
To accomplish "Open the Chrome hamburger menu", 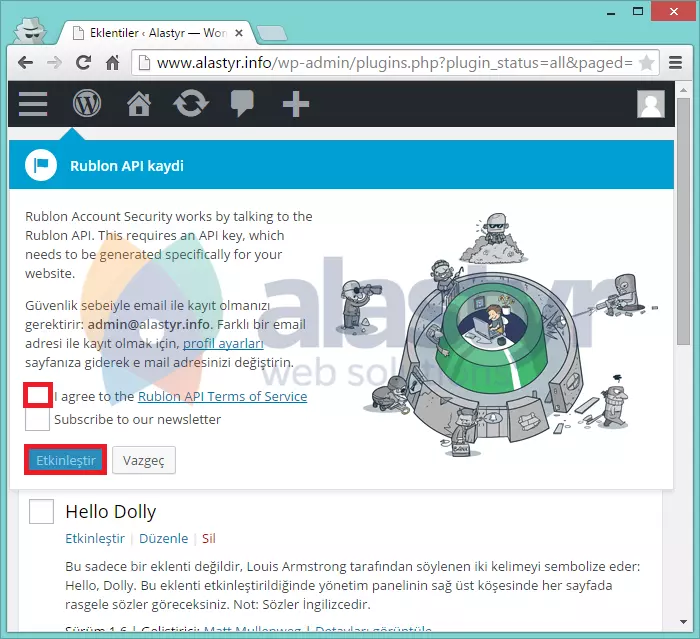I will (x=675, y=63).
